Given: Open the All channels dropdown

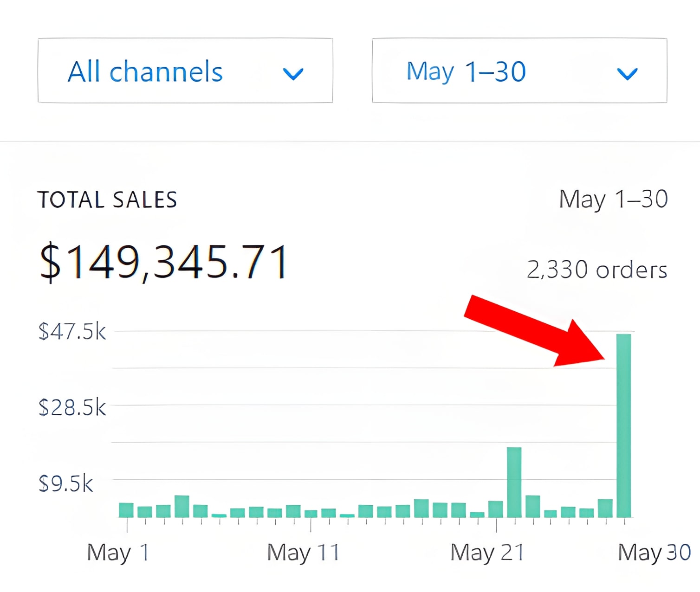Looking at the screenshot, I should [x=185, y=71].
